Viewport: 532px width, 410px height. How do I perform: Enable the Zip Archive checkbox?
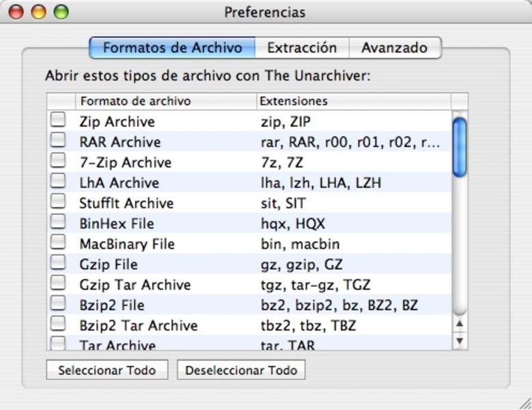pyautogui.click(x=59, y=120)
